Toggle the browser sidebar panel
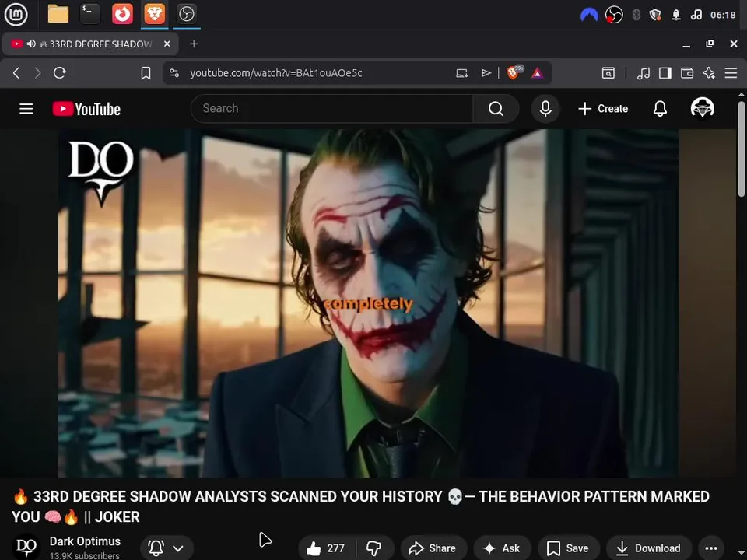The image size is (747, 560). coord(665,73)
